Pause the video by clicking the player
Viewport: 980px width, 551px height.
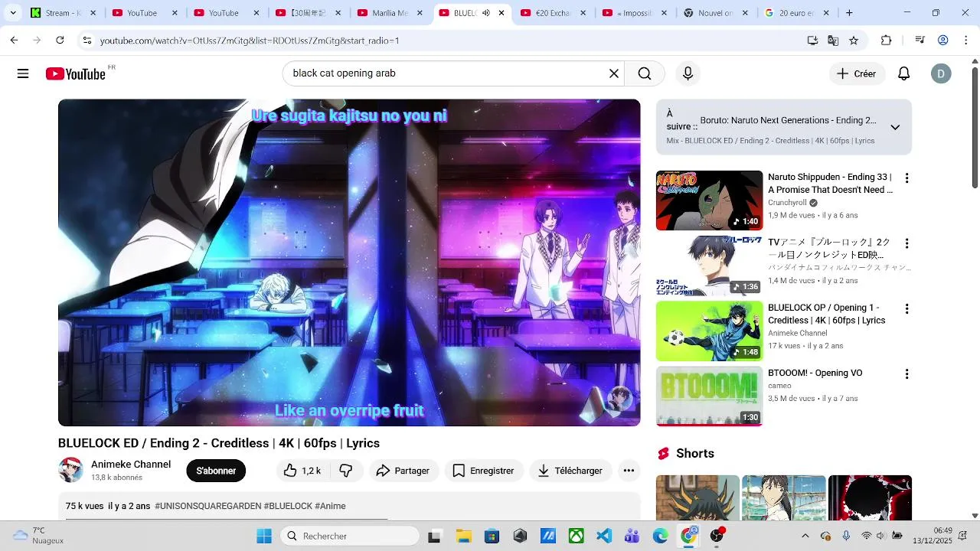point(349,262)
